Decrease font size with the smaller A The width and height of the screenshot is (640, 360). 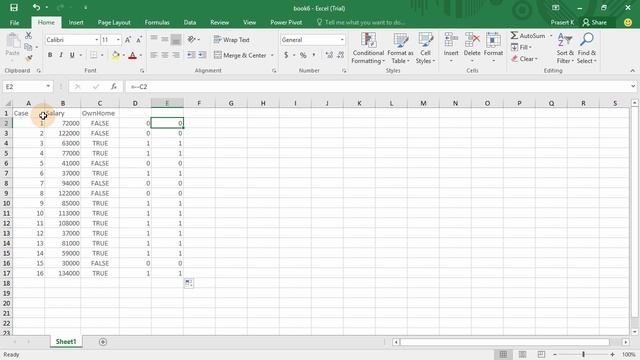pos(139,40)
